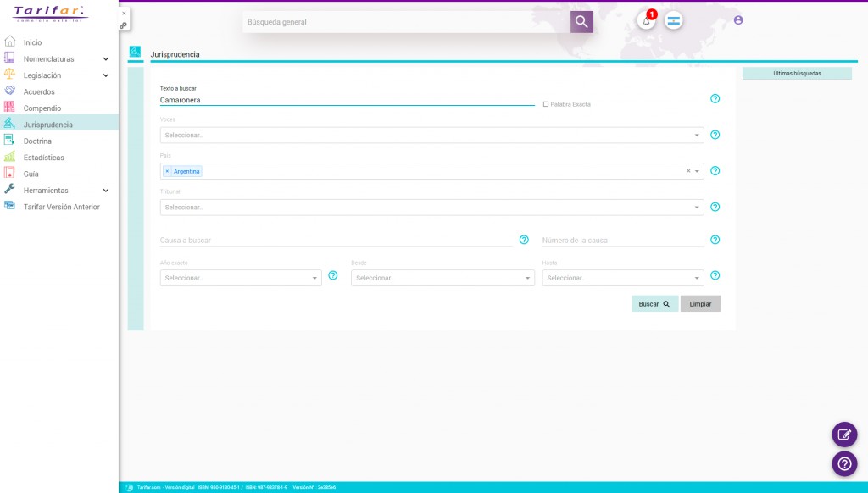
Task: Remove the Argentina tag with its x
Action: [x=167, y=171]
